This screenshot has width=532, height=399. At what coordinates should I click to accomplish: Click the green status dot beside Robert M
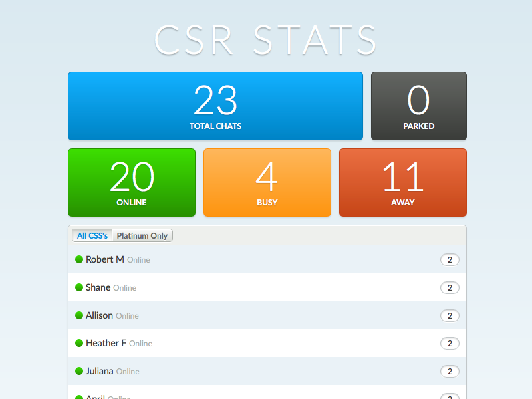[x=79, y=259]
